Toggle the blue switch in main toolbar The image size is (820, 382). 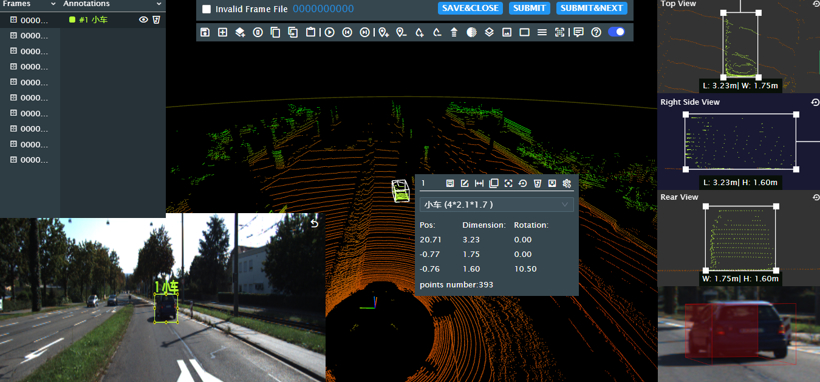point(617,32)
